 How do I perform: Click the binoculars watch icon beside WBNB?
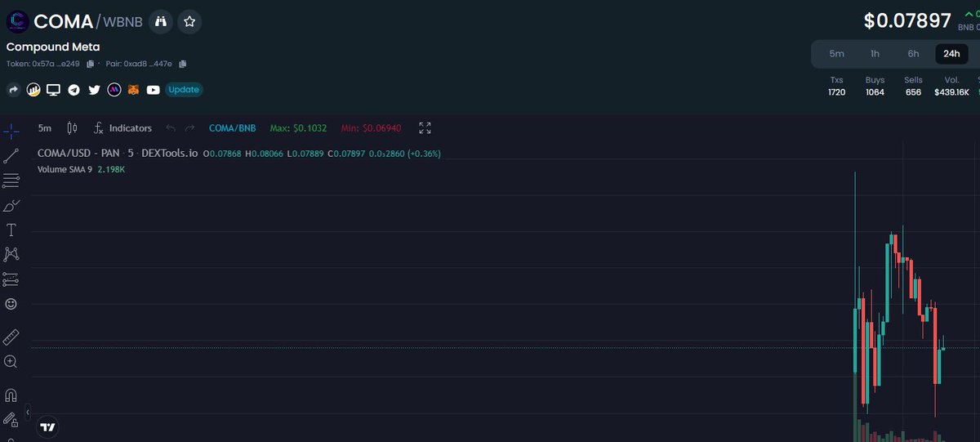(x=161, y=22)
